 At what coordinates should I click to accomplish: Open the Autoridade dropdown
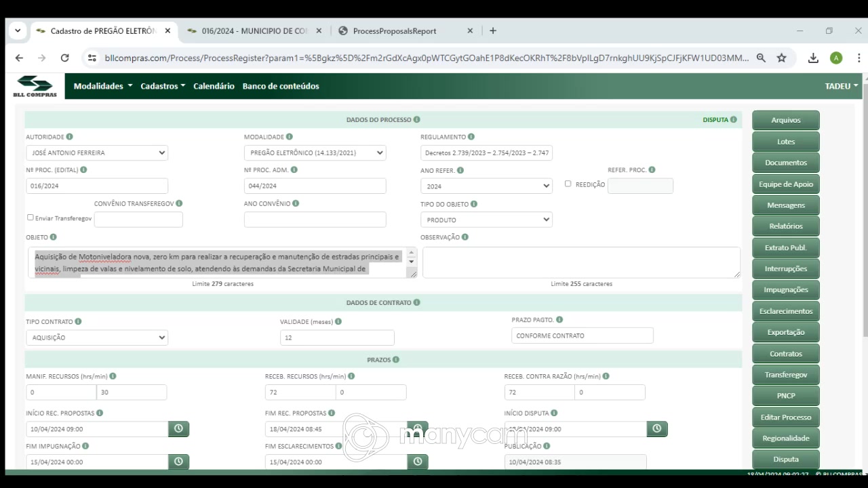(x=96, y=153)
